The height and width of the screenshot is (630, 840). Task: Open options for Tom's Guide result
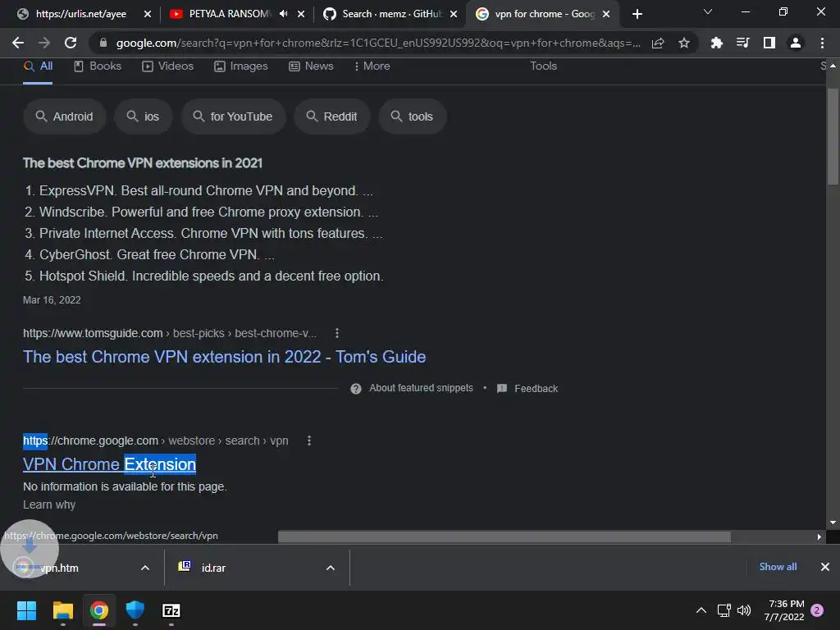337,333
